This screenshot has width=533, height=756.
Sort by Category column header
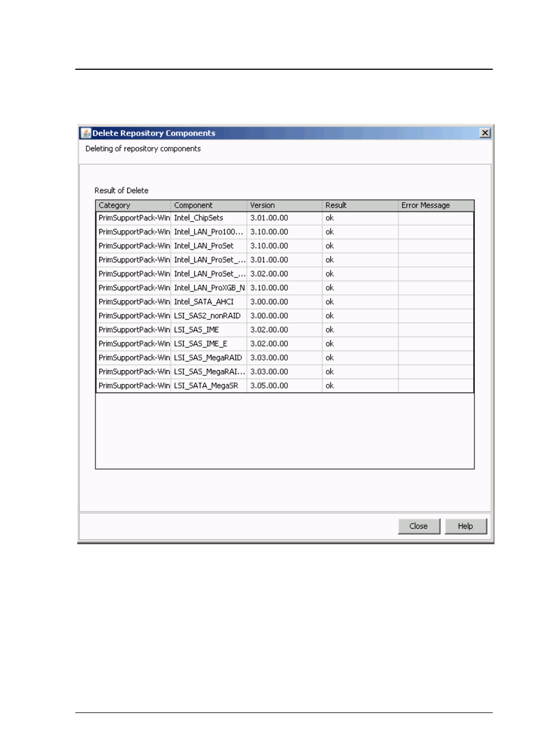(133, 205)
